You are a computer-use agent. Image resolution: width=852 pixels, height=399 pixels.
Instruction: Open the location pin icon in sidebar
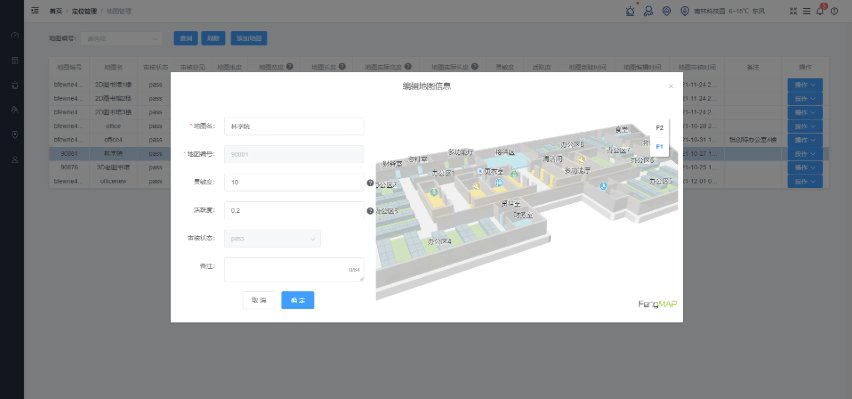(x=15, y=134)
